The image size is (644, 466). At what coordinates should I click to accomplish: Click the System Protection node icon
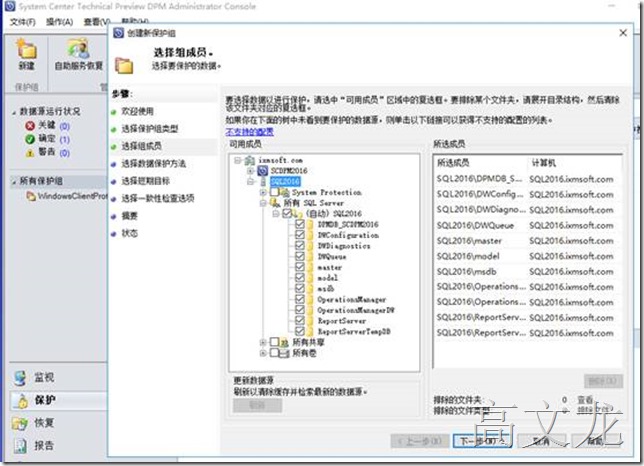[285, 192]
